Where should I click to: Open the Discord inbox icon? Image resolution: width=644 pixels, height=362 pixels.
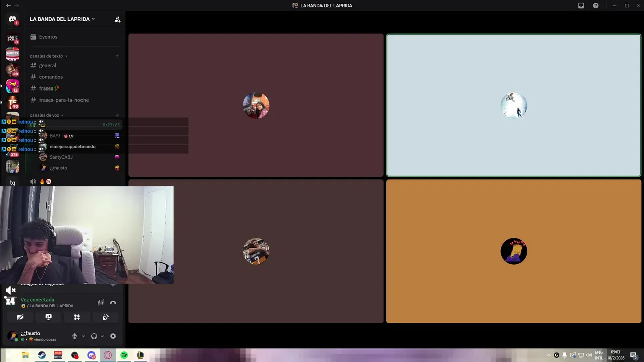pyautogui.click(x=581, y=6)
